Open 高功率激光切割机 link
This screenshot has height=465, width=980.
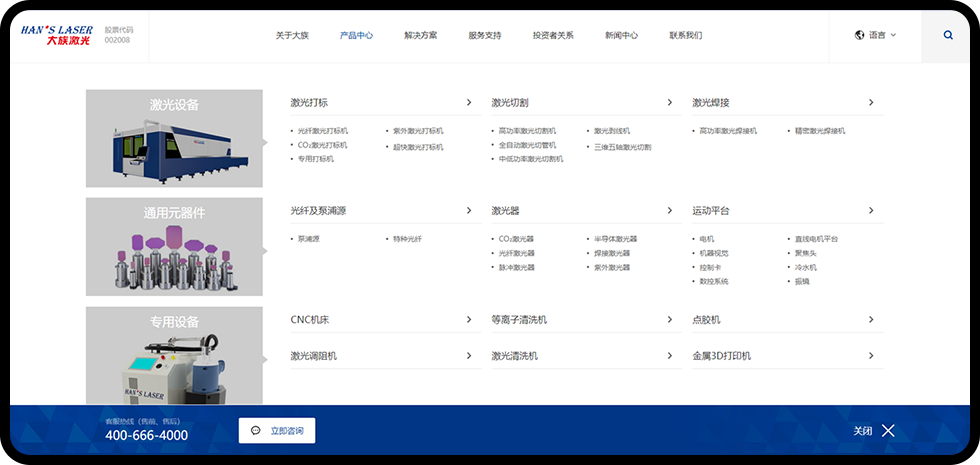click(527, 131)
